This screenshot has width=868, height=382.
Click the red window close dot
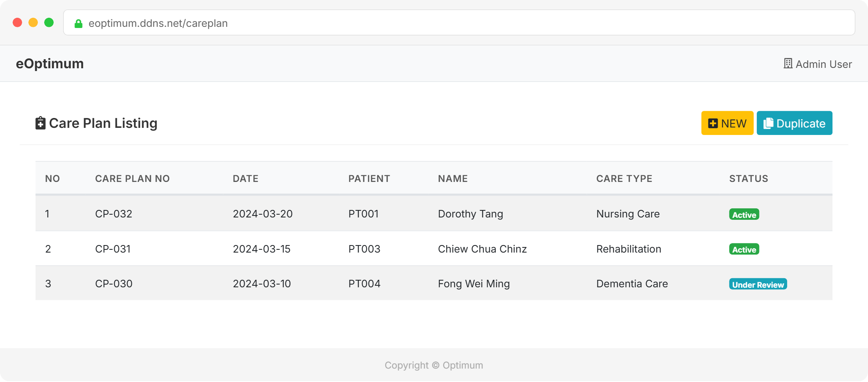(x=17, y=22)
